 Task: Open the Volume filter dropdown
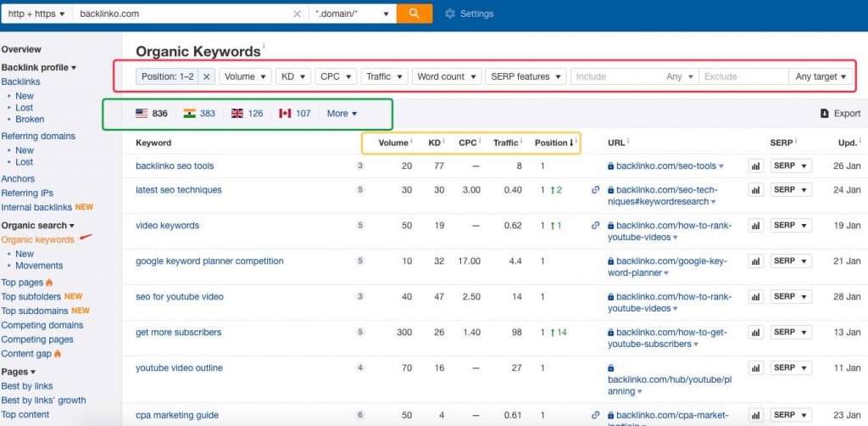coord(245,76)
